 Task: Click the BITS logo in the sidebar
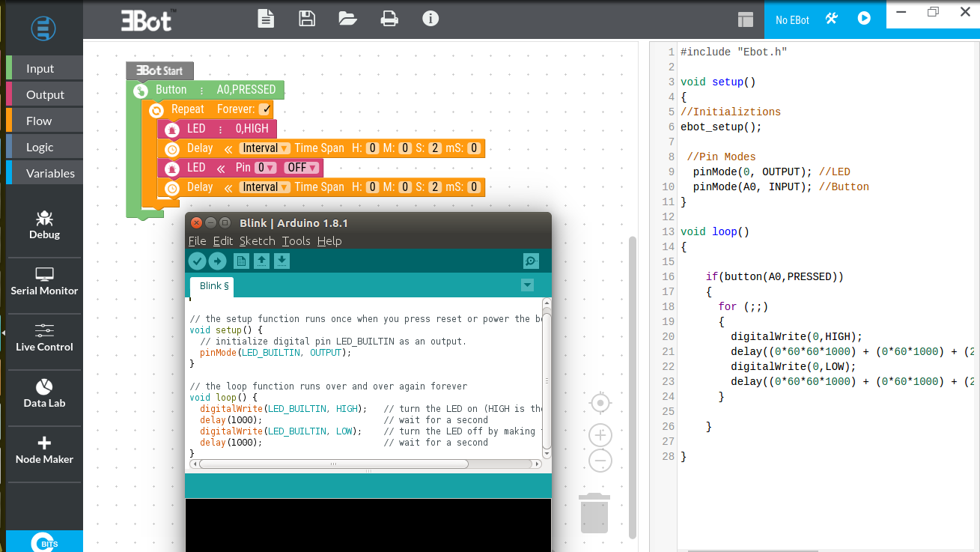[x=44, y=542]
